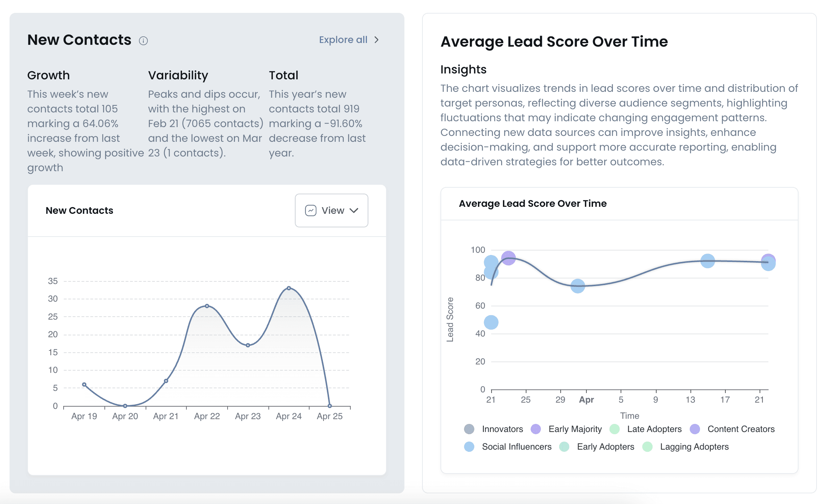Click the Insights paragraph about target personas
Screen dimensions: 825x504
tap(619, 125)
